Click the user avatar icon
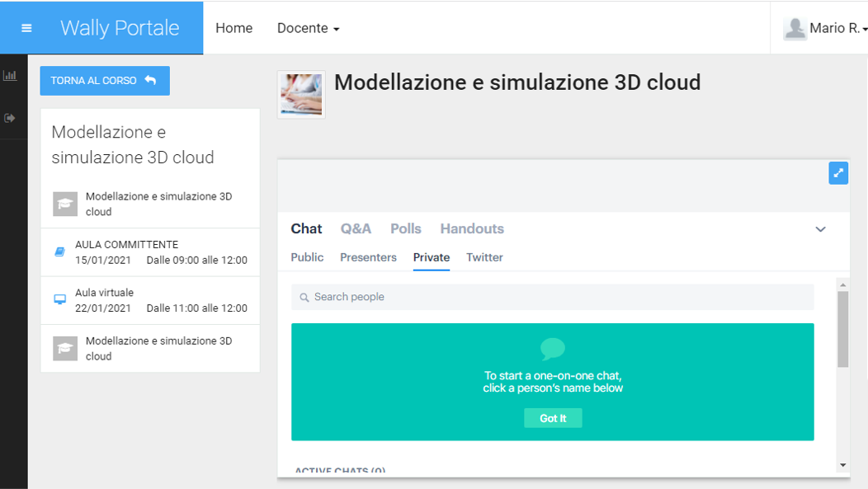868x489 pixels. (795, 28)
